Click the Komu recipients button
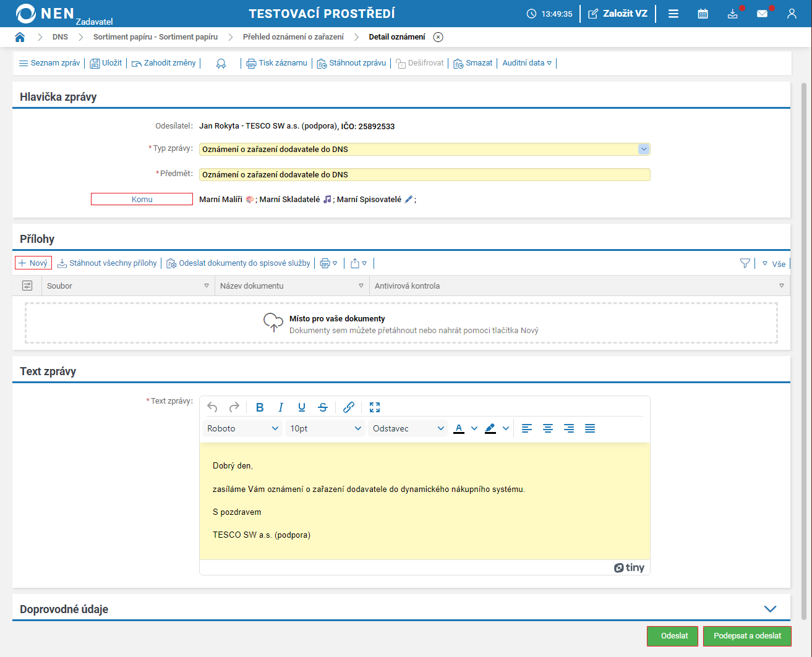The image size is (812, 657). (x=142, y=199)
